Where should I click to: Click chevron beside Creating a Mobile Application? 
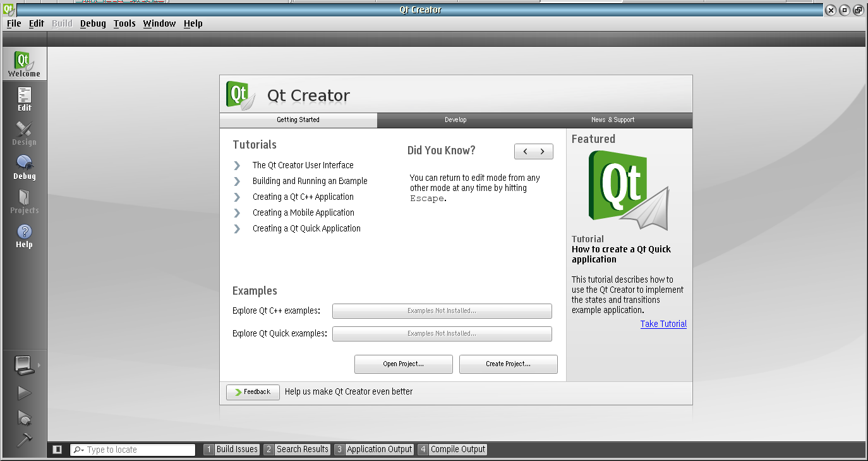click(237, 212)
